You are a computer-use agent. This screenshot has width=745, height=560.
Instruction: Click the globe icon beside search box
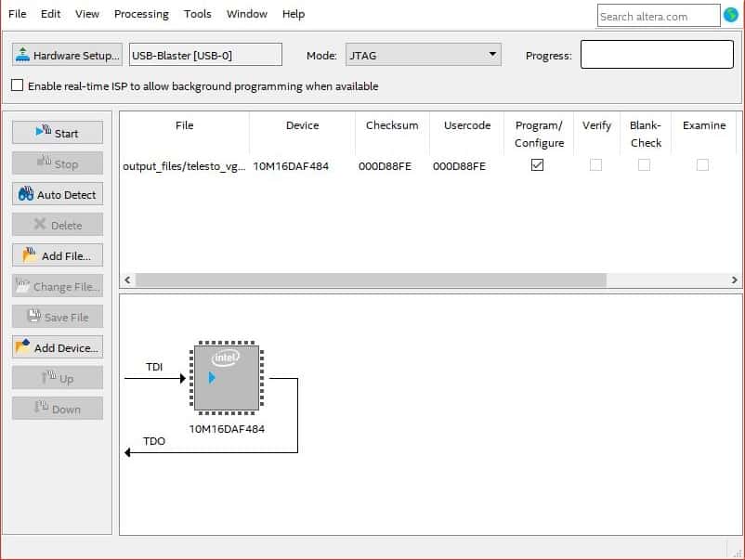(731, 15)
